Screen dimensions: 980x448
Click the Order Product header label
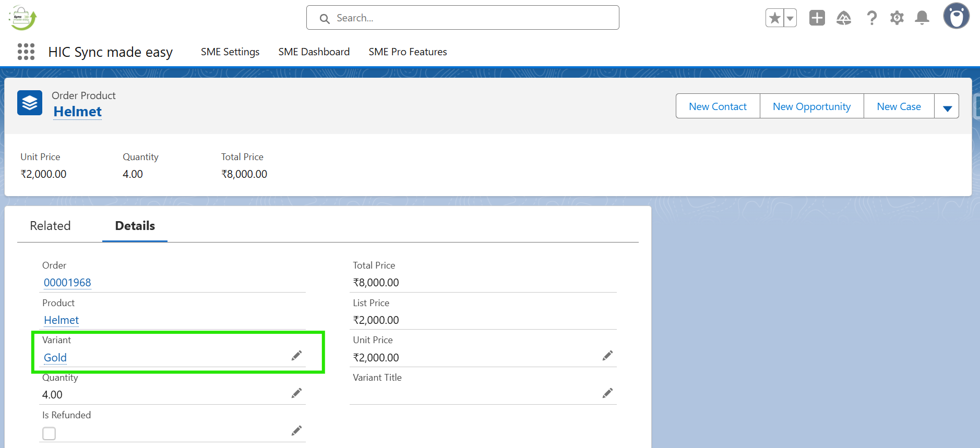[83, 95]
